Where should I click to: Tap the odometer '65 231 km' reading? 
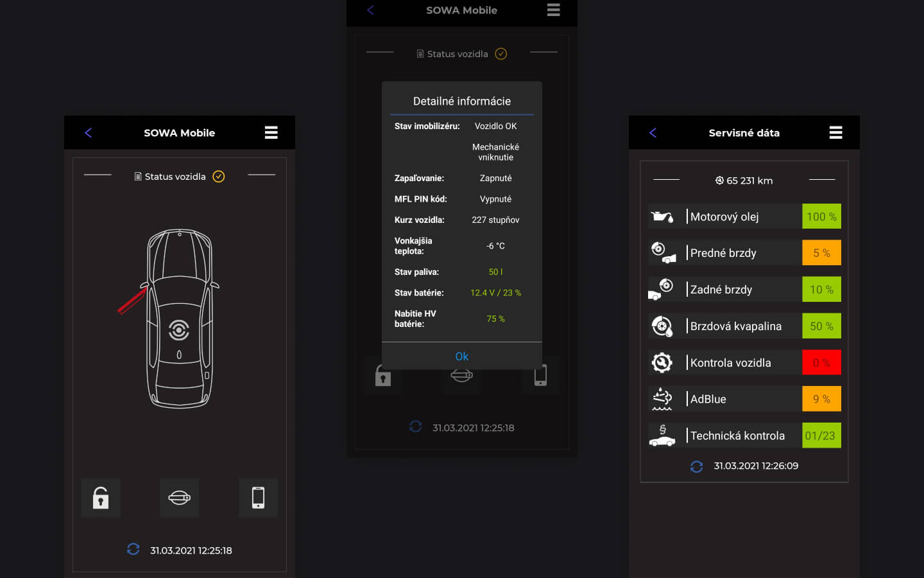(749, 181)
